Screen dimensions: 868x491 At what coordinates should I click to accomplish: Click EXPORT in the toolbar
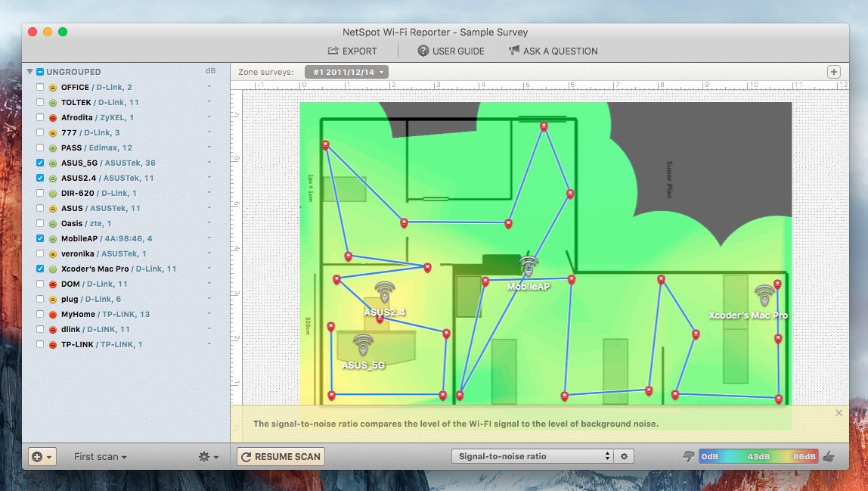[x=352, y=51]
